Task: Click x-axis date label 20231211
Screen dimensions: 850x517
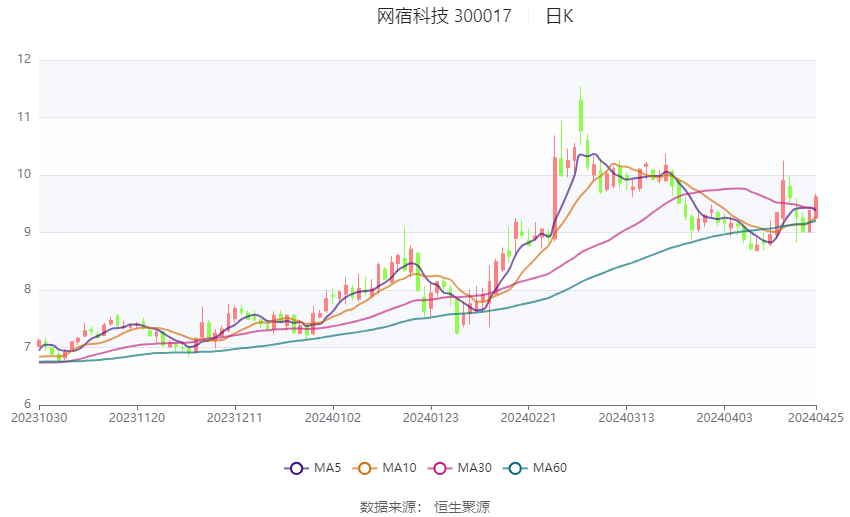Action: (235, 418)
